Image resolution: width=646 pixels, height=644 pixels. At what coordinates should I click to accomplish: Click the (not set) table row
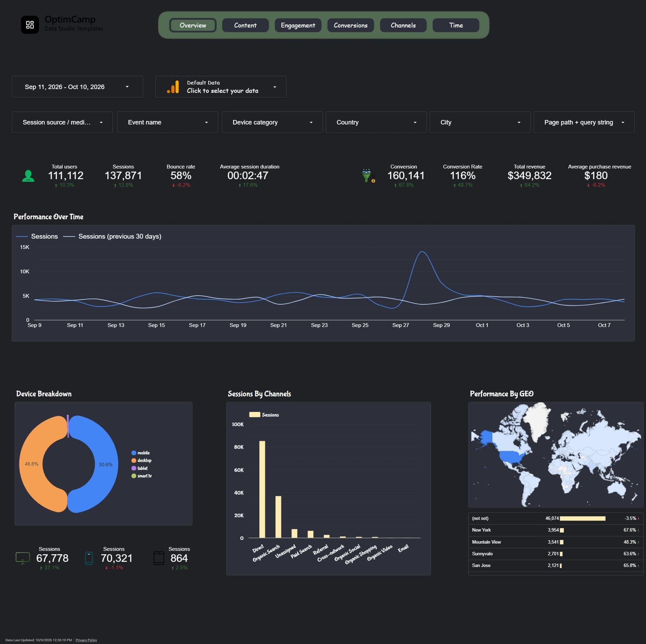point(556,518)
